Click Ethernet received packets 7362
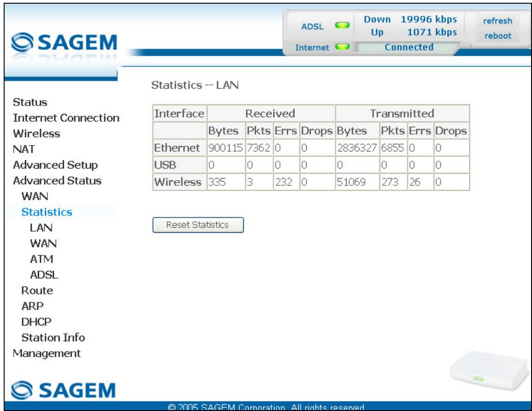 (258, 148)
